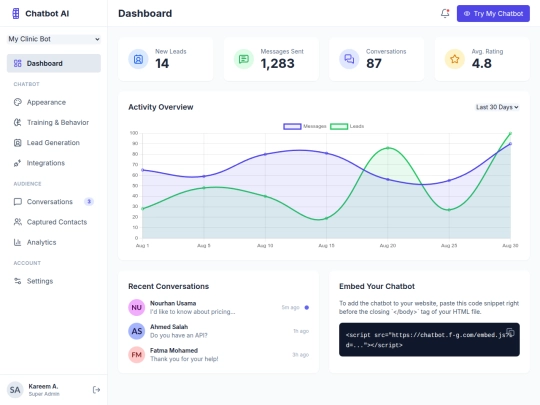Open the notifications bell
Image resolution: width=540 pixels, height=405 pixels.
(x=445, y=13)
